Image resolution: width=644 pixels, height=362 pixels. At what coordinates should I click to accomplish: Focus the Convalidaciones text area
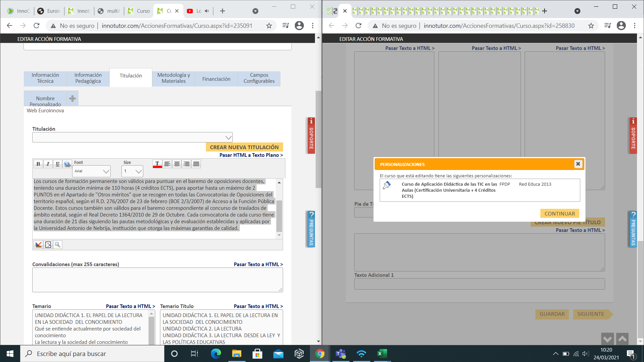(x=158, y=280)
